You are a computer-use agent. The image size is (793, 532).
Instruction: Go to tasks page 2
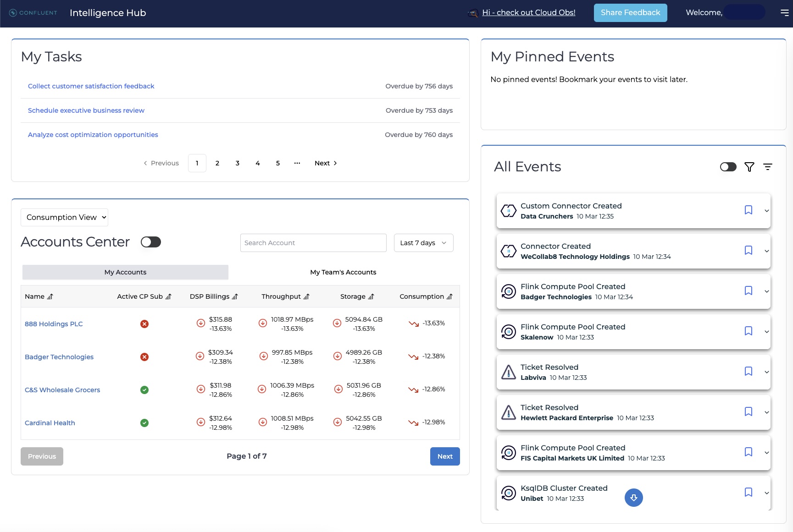(217, 163)
